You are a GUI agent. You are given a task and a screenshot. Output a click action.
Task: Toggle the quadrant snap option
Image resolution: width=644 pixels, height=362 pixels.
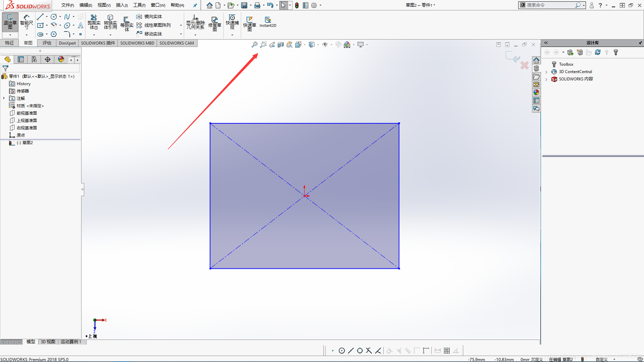click(x=360, y=351)
